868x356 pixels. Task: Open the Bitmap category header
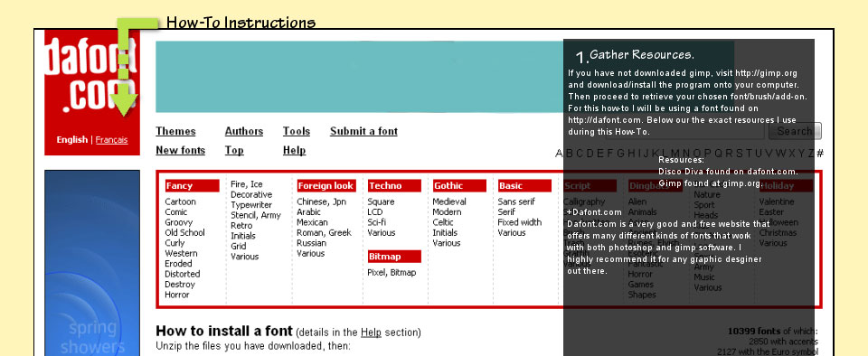(x=394, y=257)
